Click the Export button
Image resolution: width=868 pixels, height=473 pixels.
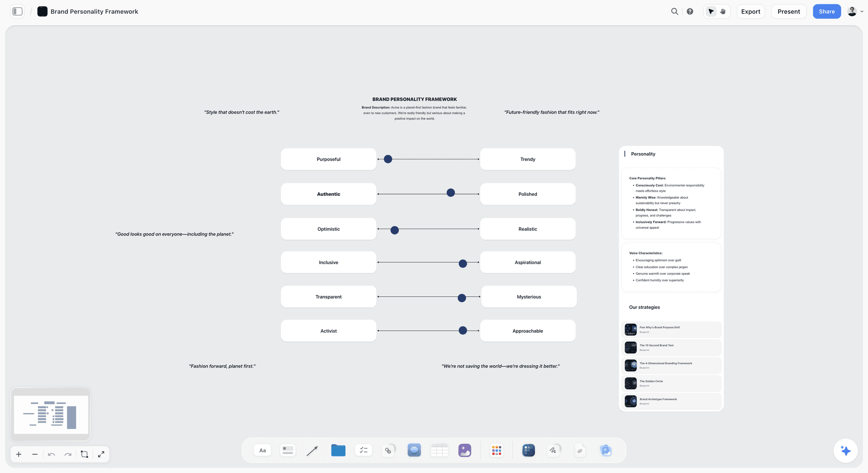(751, 11)
